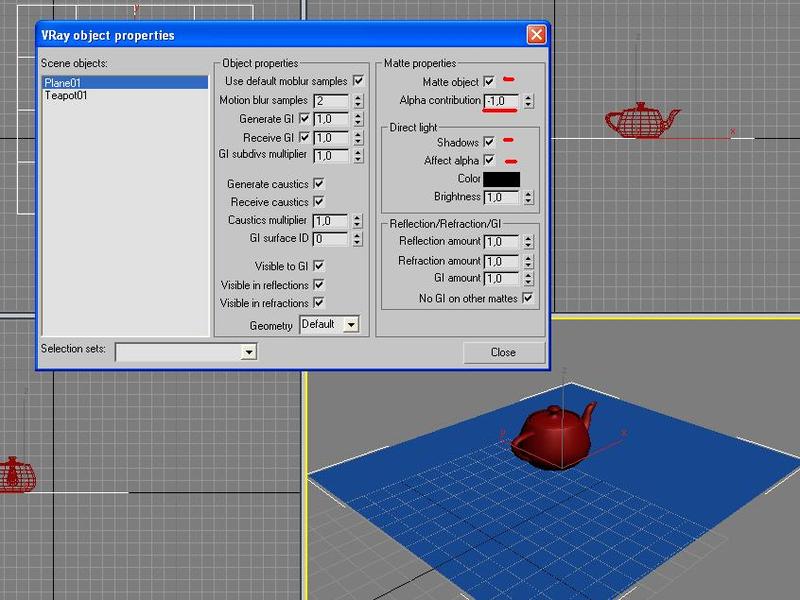Toggle the Visible to GI checkbox

click(319, 266)
